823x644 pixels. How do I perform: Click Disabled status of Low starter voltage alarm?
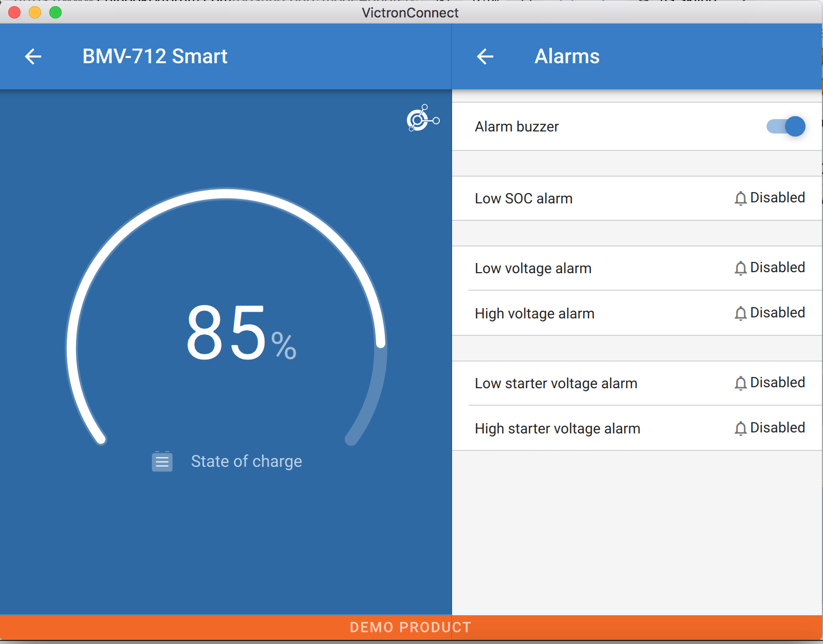point(777,383)
